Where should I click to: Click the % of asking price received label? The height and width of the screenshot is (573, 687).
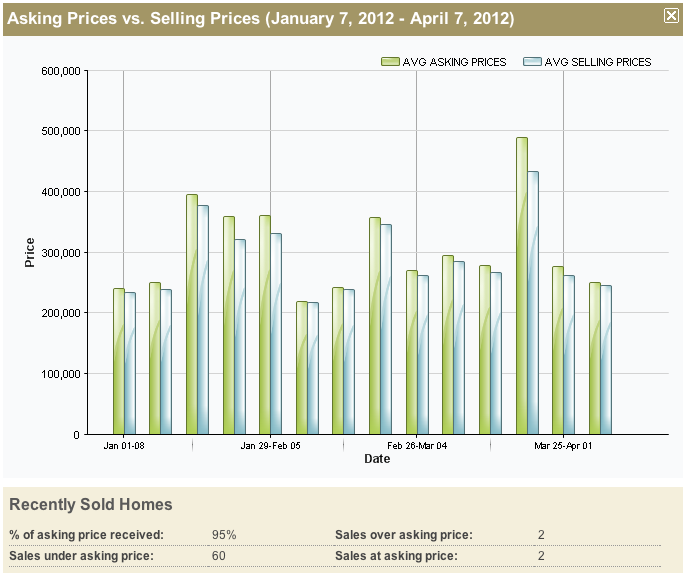click(x=86, y=534)
